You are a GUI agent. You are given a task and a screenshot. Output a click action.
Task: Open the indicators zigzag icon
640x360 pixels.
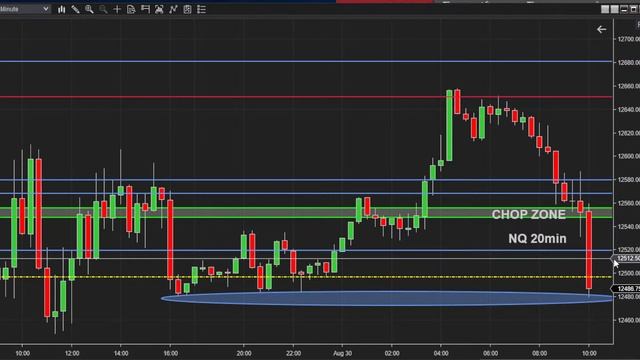[x=173, y=9]
